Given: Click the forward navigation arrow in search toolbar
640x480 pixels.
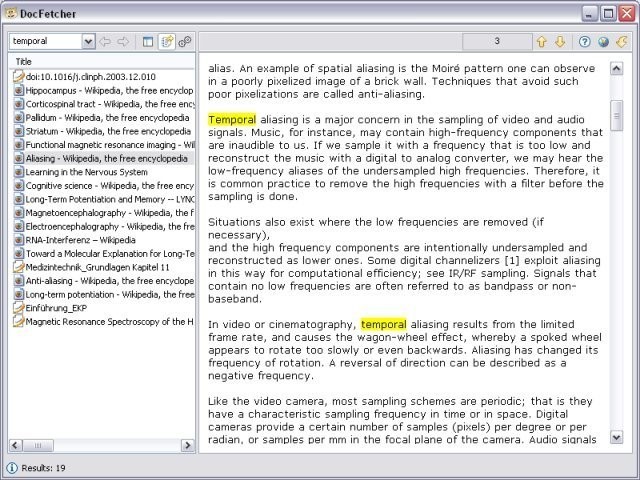Looking at the screenshot, I should coord(123,42).
